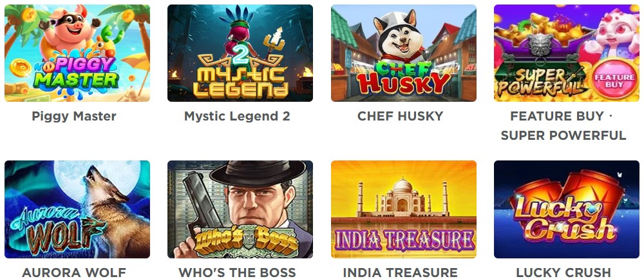The image size is (644, 279).
Task: Open the Lucky Crush game thumbnail
Action: click(567, 209)
